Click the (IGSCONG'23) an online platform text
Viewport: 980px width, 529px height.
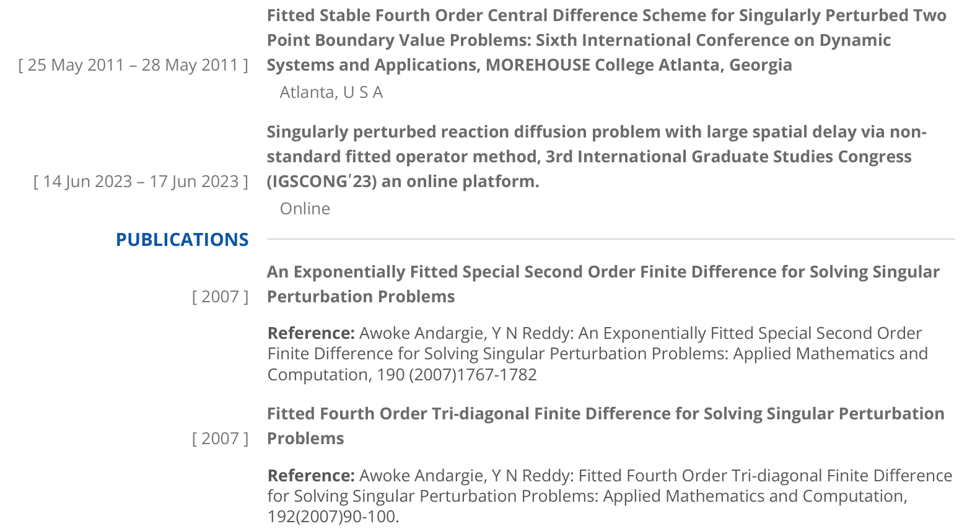pos(403,181)
